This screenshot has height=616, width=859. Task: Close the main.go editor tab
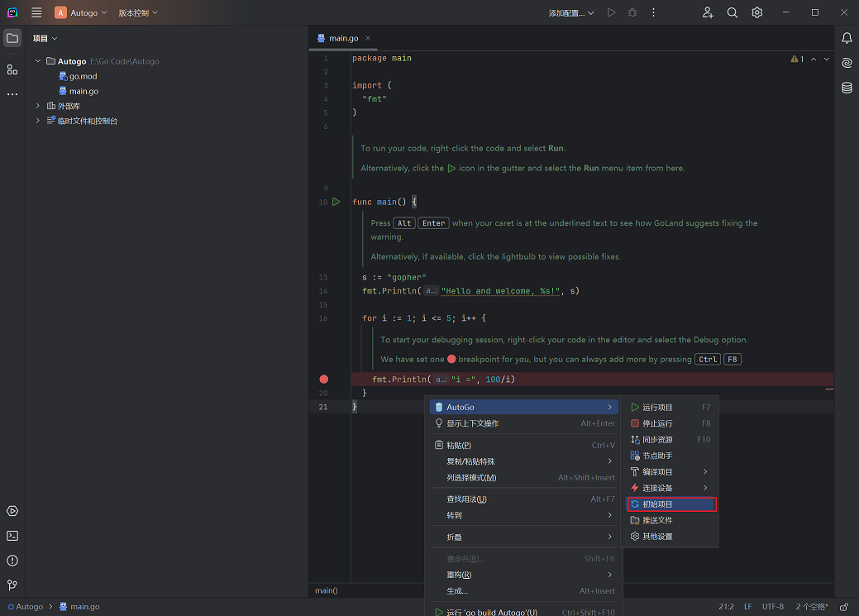368,38
